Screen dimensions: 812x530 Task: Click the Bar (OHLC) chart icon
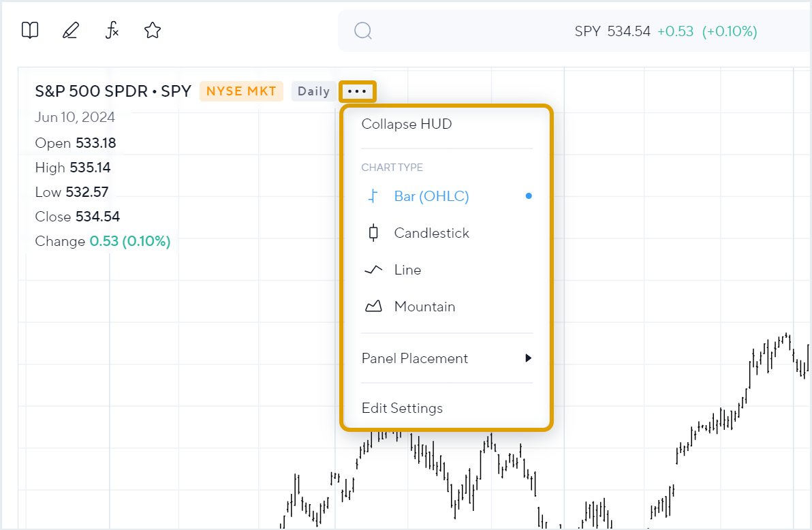pyautogui.click(x=373, y=196)
